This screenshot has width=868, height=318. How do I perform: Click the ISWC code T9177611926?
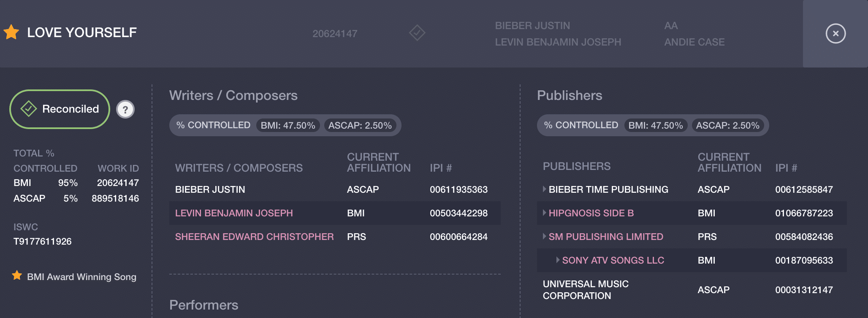pyautogui.click(x=43, y=241)
